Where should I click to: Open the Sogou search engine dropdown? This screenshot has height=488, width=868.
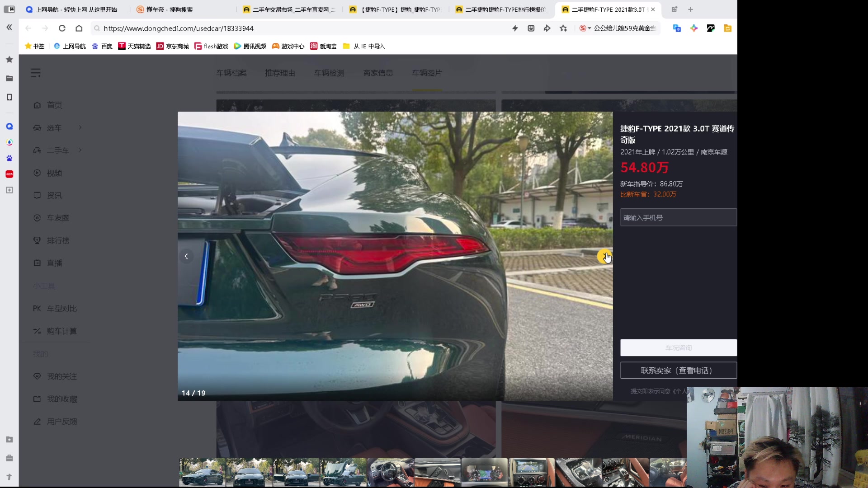click(x=585, y=28)
